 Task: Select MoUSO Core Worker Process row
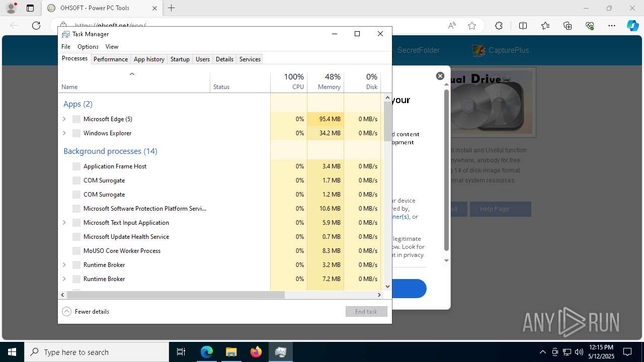pos(220,251)
